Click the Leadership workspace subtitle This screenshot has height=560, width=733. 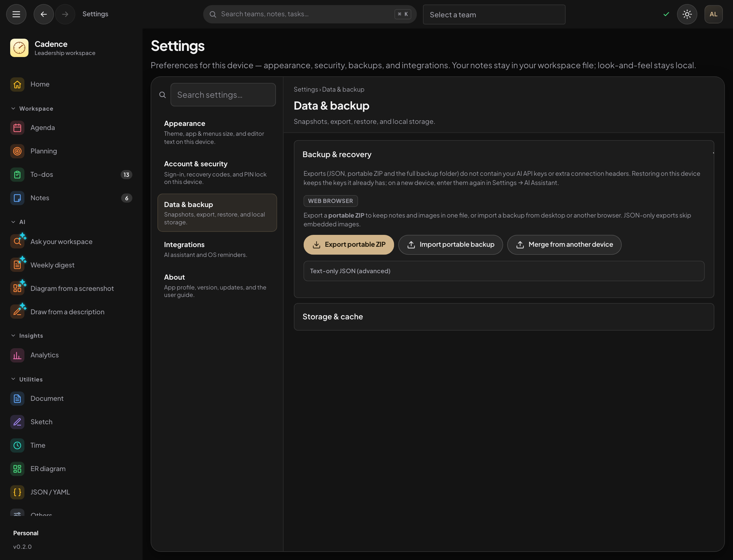click(65, 53)
